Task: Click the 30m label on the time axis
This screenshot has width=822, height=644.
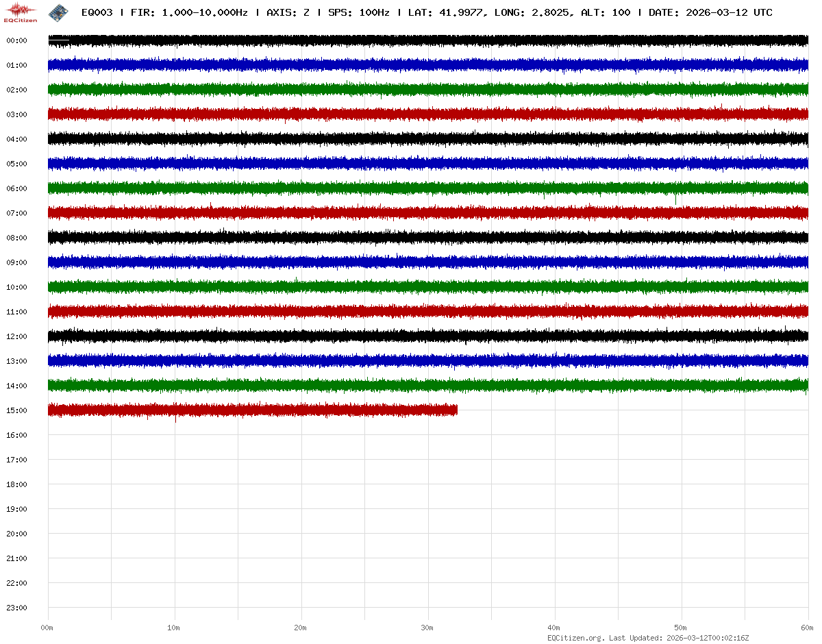Action: 427,628
